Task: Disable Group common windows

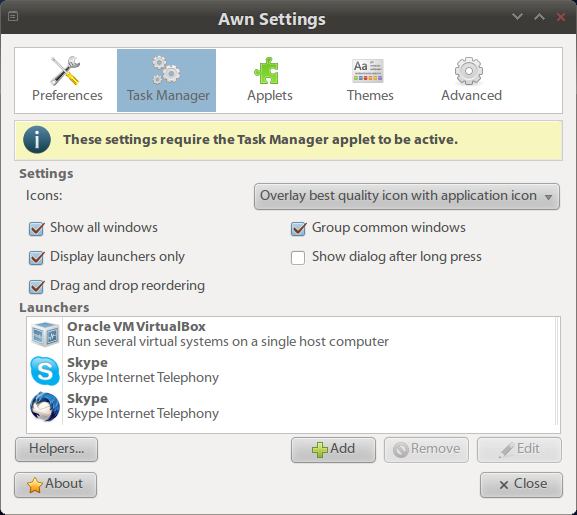Action: coord(298,228)
